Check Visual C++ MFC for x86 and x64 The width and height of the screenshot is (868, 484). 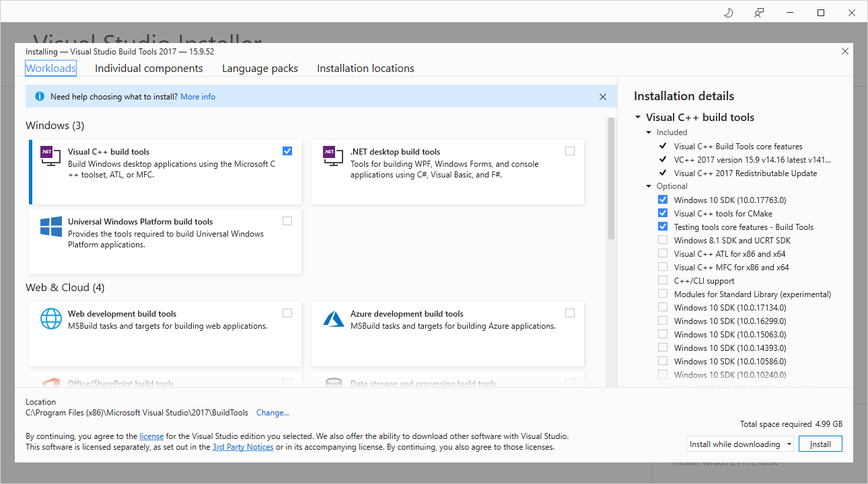click(x=663, y=267)
